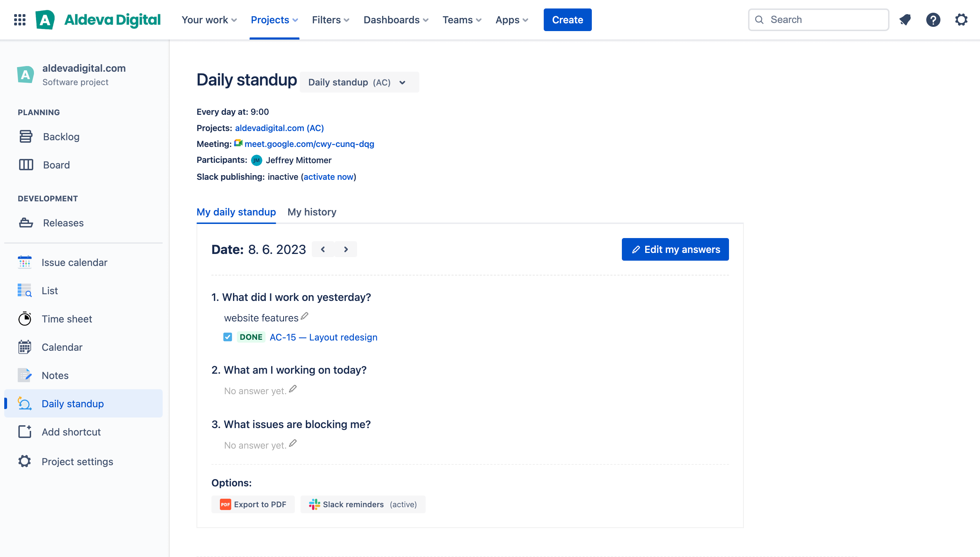Click Edit my answers button

[x=675, y=249]
